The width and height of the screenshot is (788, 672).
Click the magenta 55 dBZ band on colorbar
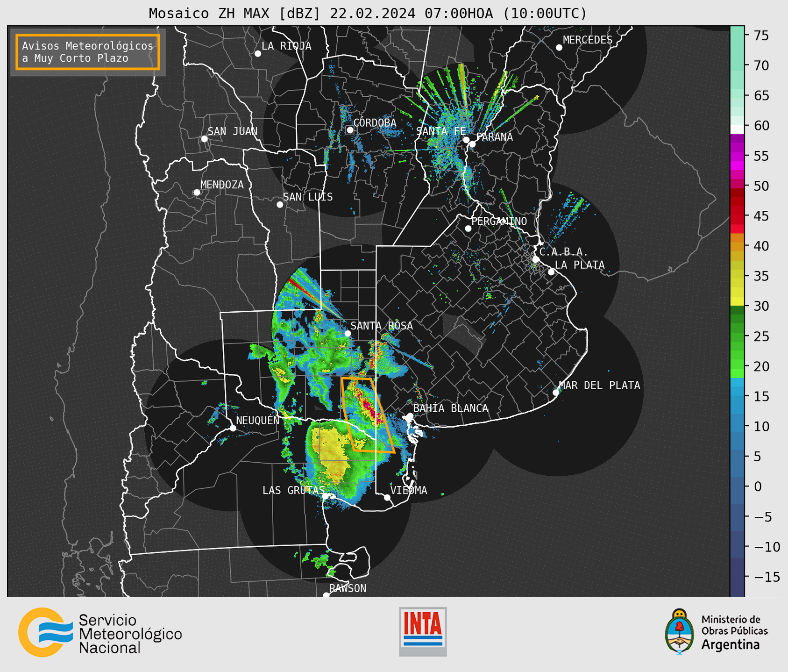(737, 156)
